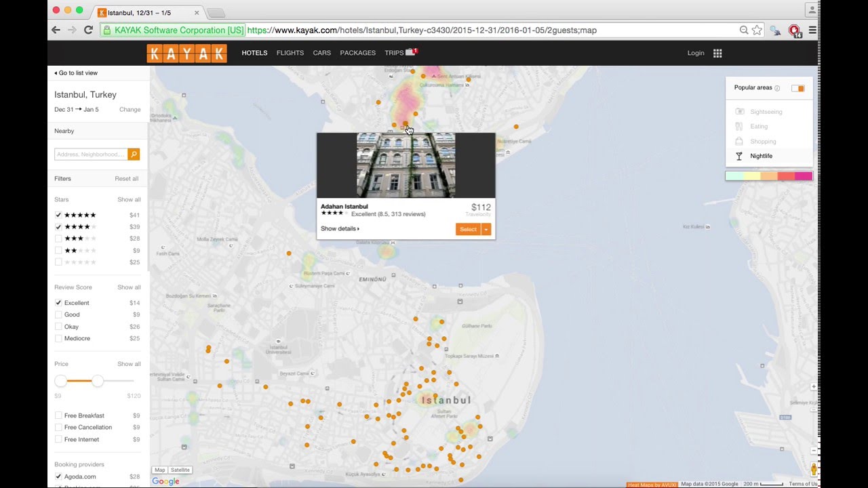The height and width of the screenshot is (488, 868).
Task: Click the Google logo on the map
Action: pyautogui.click(x=165, y=481)
